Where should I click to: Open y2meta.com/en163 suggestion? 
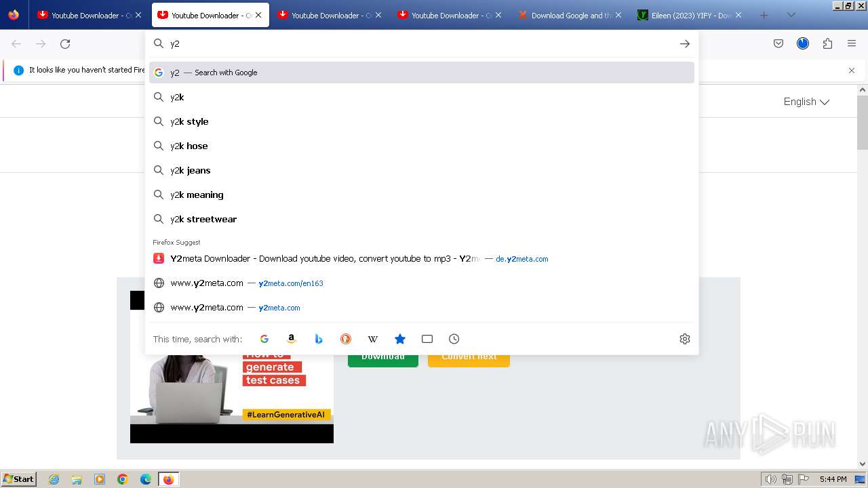(422, 283)
